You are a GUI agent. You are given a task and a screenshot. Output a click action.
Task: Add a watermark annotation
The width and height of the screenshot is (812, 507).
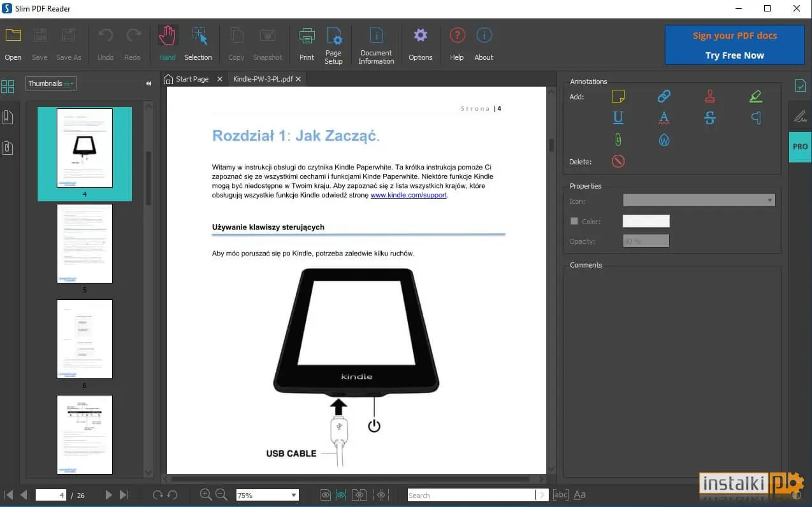(664, 139)
